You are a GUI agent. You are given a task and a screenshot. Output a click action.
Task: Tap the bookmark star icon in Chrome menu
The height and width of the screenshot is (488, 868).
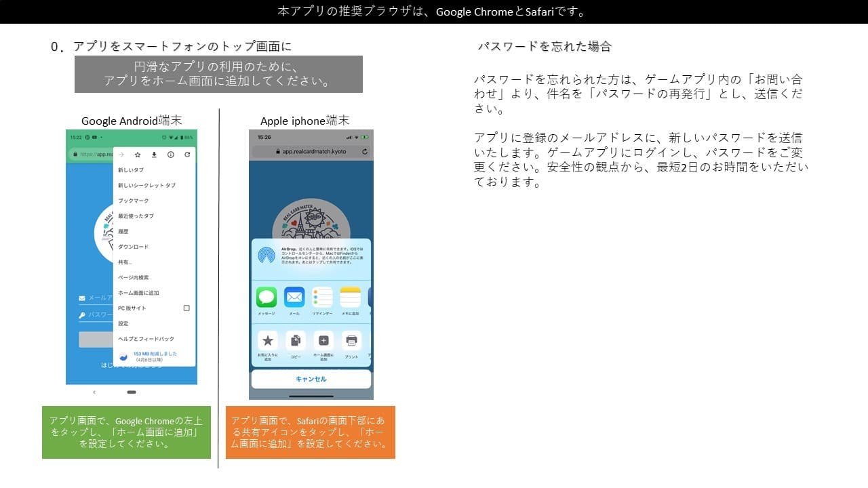[x=138, y=155]
